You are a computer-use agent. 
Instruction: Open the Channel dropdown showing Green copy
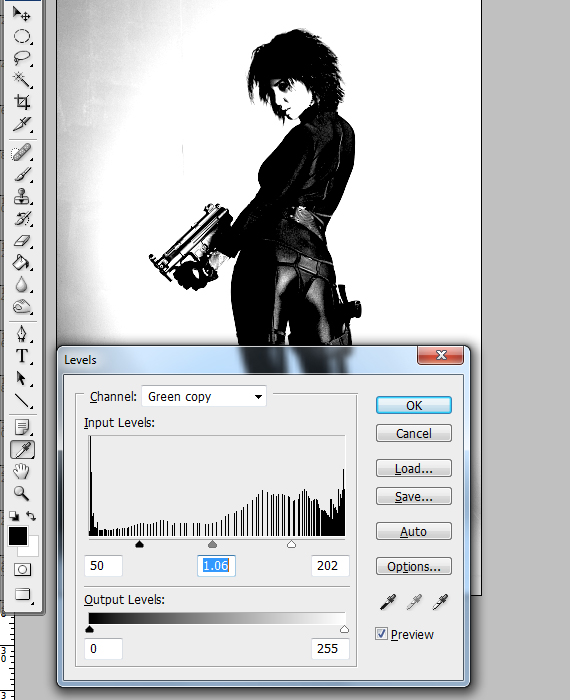pos(204,396)
